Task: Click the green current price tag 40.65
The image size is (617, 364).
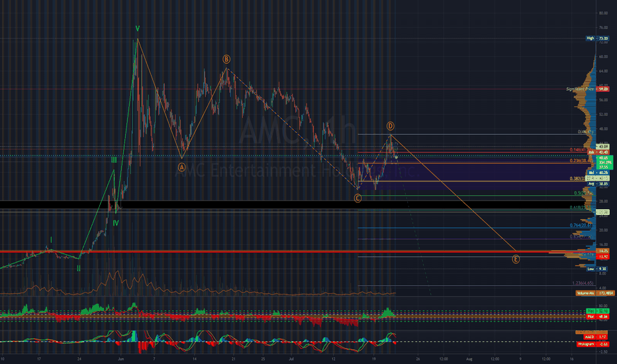Action: tap(605, 162)
